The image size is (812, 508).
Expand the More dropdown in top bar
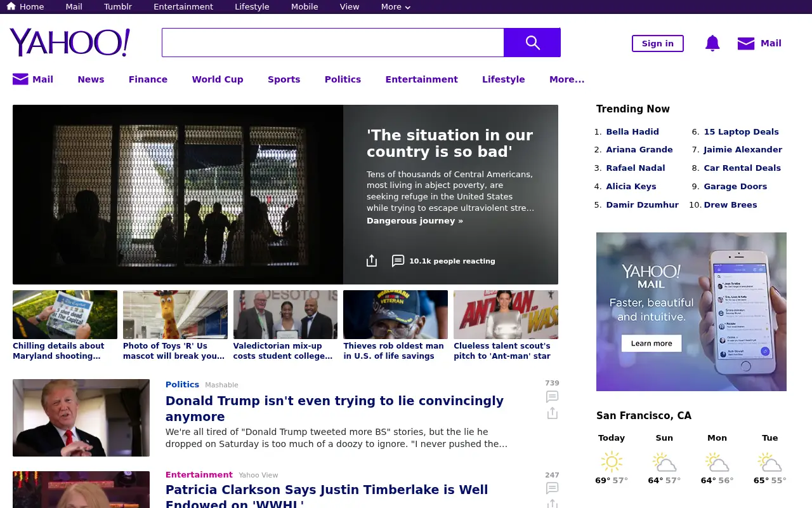point(396,7)
